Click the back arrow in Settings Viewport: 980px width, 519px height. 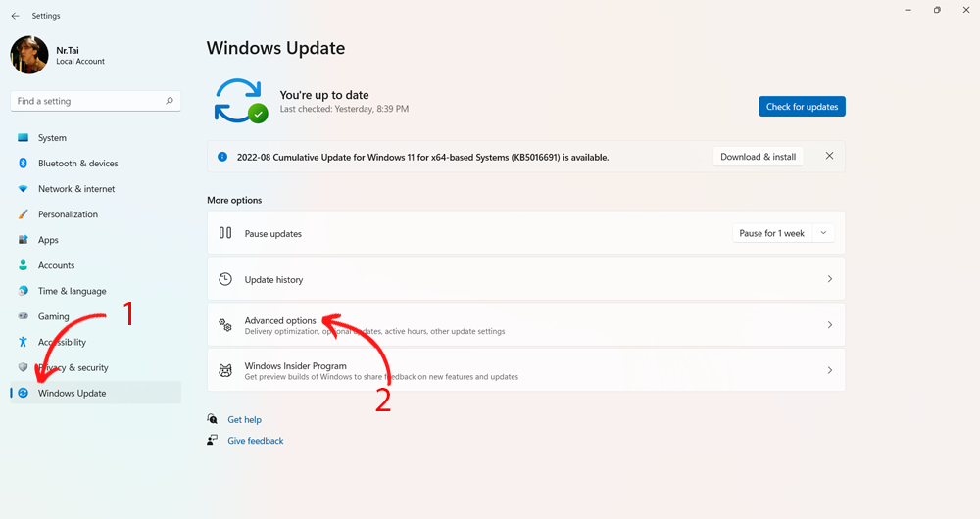pos(15,16)
